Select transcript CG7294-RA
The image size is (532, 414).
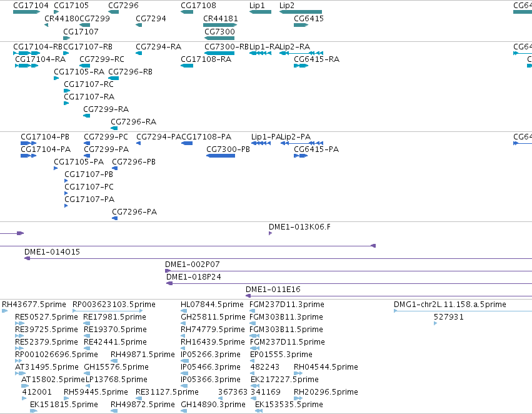pos(139,53)
